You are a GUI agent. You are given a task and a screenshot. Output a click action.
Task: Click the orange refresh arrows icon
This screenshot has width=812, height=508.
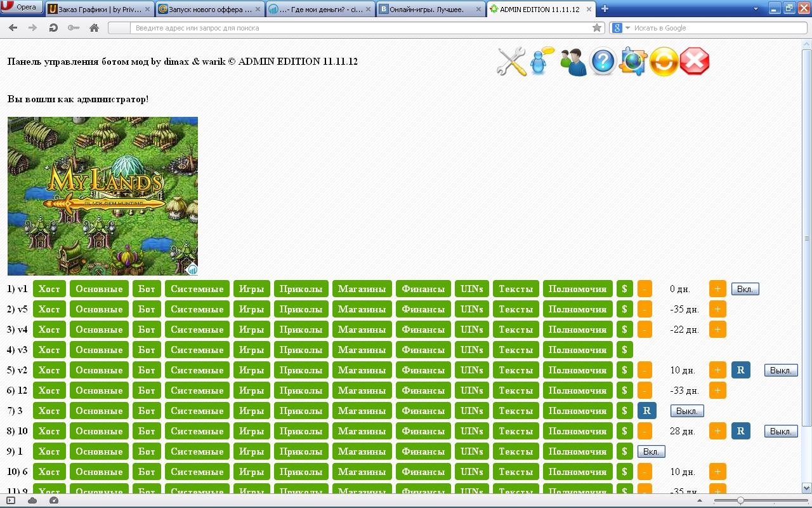[x=664, y=62]
